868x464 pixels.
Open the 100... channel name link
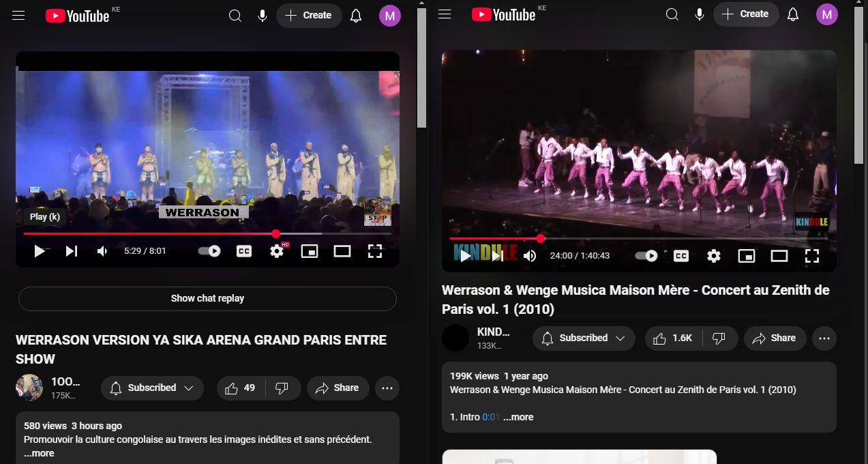click(x=65, y=381)
